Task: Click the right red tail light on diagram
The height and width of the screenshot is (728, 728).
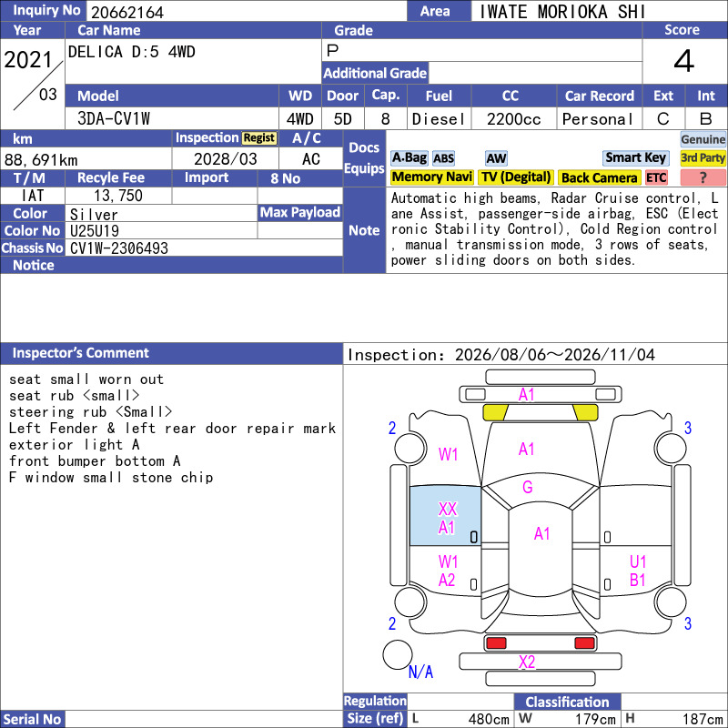Action: coord(584,643)
